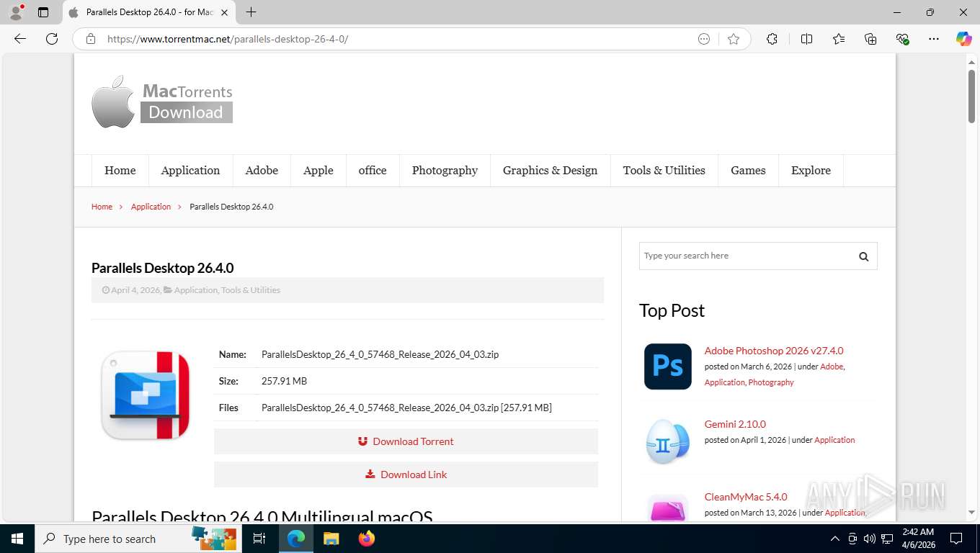Click Application category under post title
980x553 pixels.
(x=195, y=290)
